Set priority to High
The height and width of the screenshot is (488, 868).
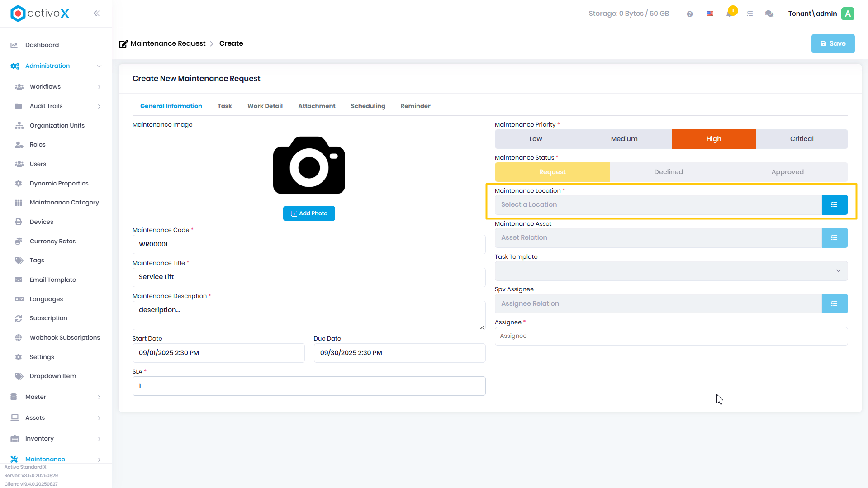point(714,139)
